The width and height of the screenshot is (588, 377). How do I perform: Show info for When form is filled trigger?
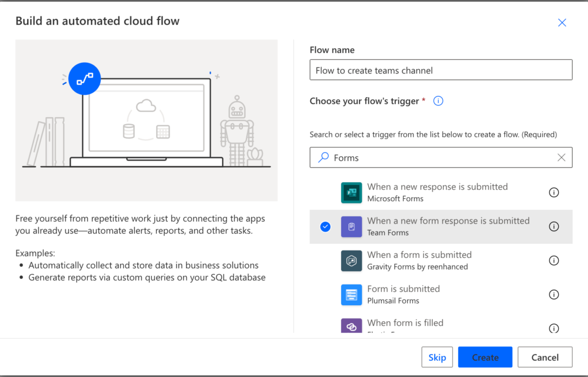tap(554, 328)
